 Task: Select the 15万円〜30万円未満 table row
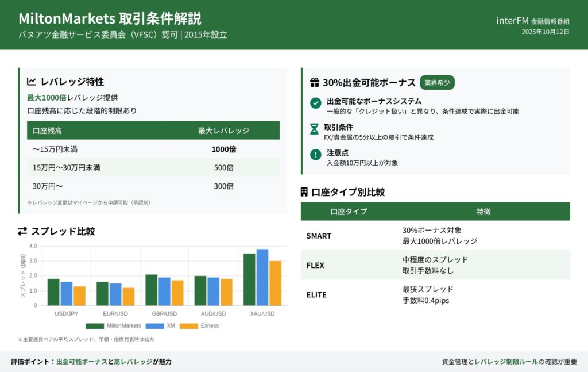[153, 167]
